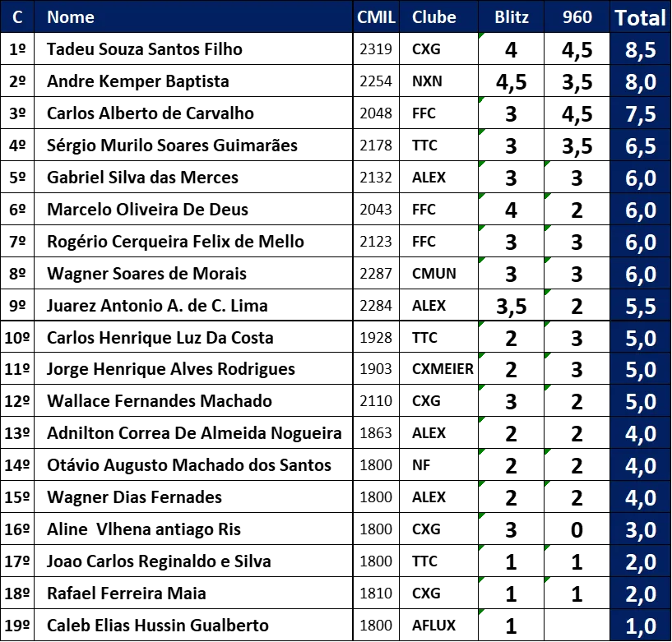
Task: Select the 7,5 total score cell
Action: (641, 114)
